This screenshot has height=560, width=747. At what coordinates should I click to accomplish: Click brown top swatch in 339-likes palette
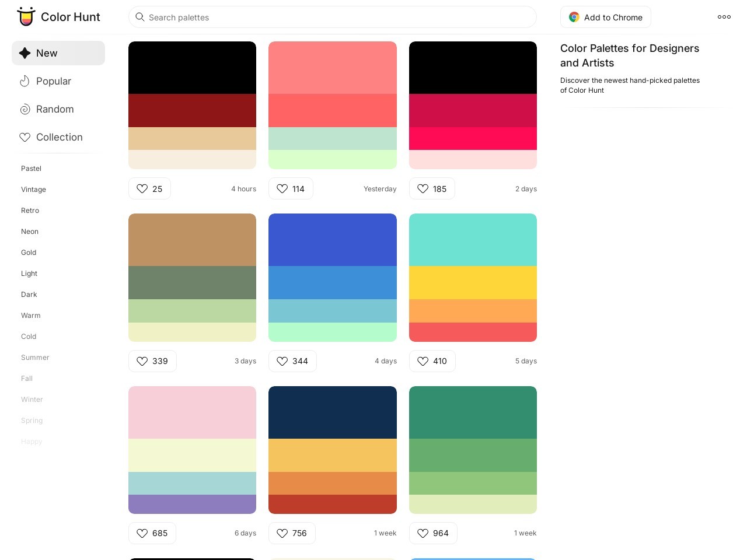pyautogui.click(x=192, y=240)
